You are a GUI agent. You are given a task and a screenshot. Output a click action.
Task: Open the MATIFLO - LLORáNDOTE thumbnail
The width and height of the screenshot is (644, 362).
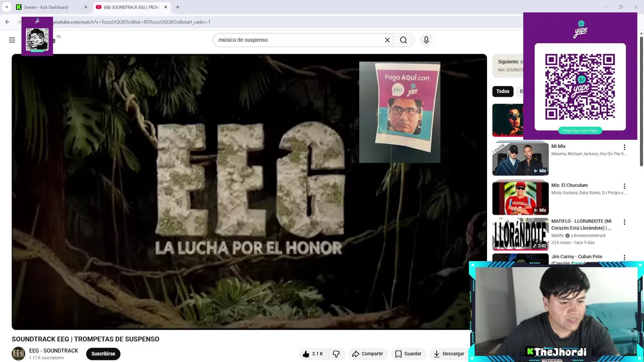[520, 234]
